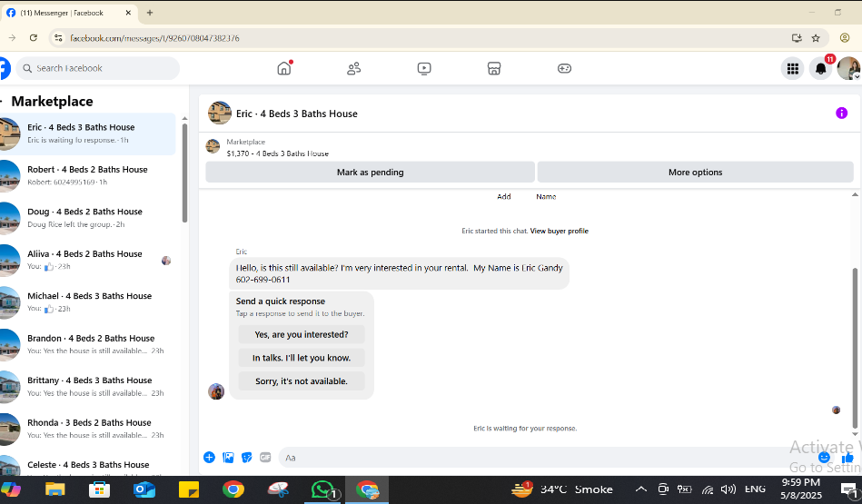Screen dimensions: 862x504
Task: Open Rhonda 3 Beds 2 Baths House chat
Action: 88,429
